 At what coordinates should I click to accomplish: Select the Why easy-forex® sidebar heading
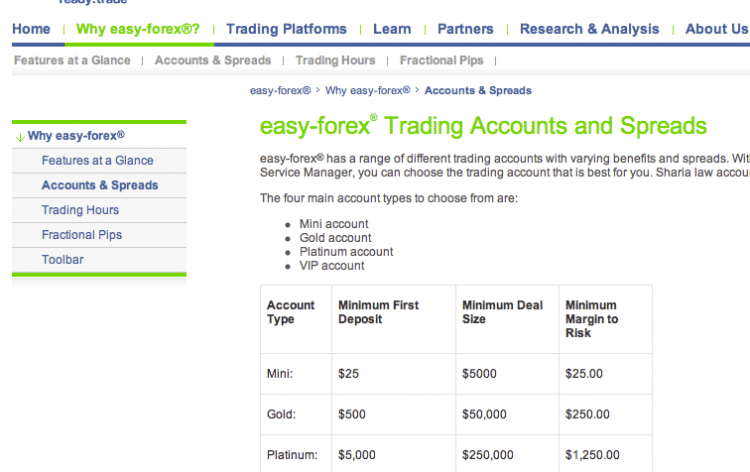tap(76, 136)
